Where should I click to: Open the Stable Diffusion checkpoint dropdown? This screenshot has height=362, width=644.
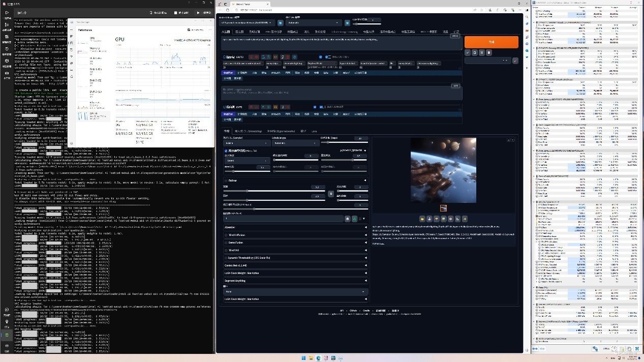tap(248, 23)
